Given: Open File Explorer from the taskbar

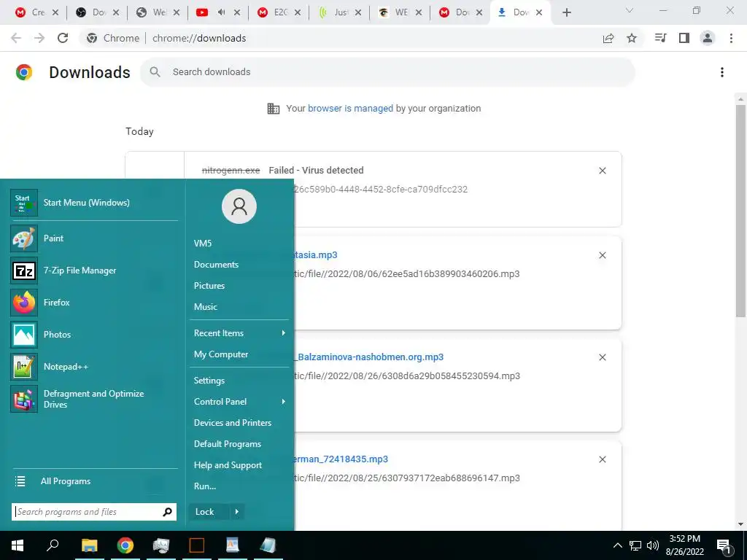Looking at the screenshot, I should click(89, 545).
